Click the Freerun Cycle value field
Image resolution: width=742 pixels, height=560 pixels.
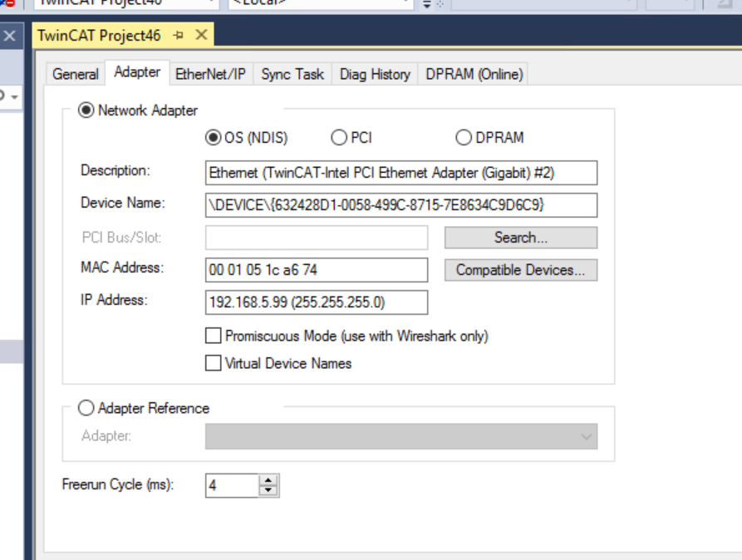(x=232, y=486)
